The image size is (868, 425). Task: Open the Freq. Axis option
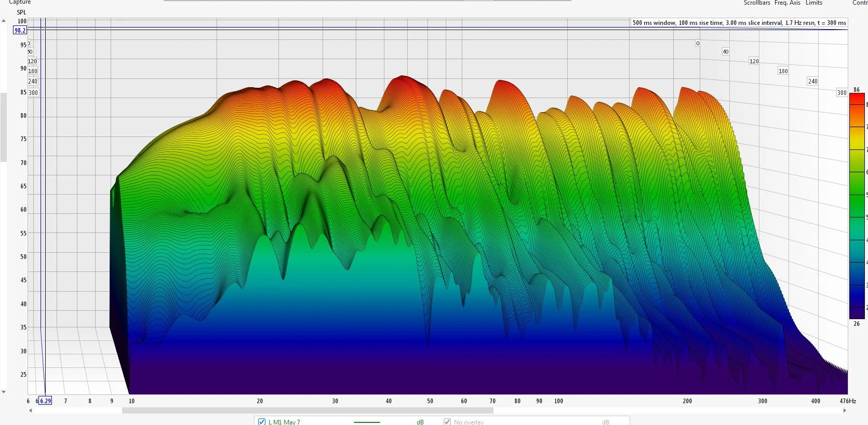[787, 3]
